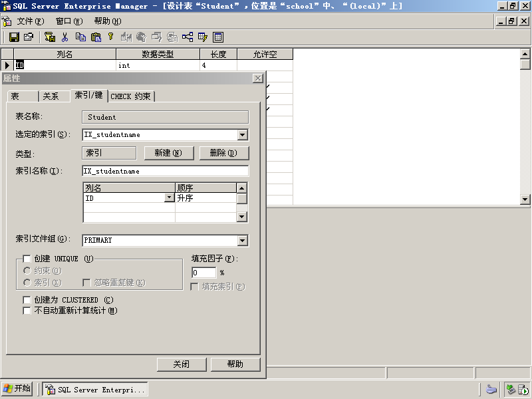Click the Save floppy disk toolbar icon
The height and width of the screenshot is (399, 532).
(14, 37)
